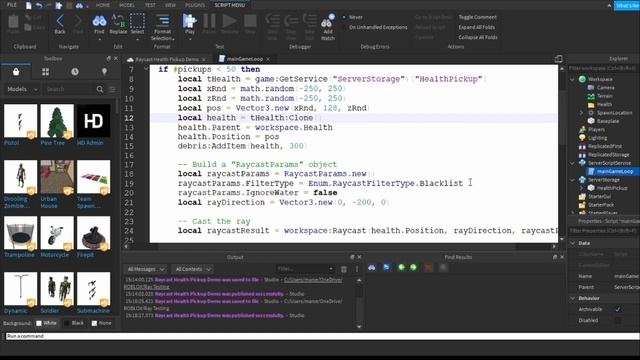Open the Toolbox recent clock tab
Image resolution: width=640 pixels, height=360 pixels.
tap(75, 72)
